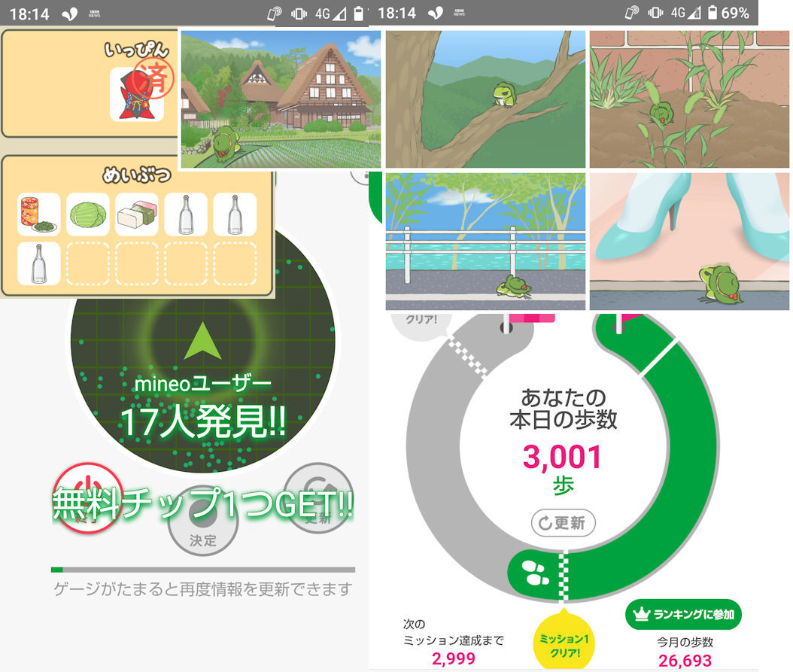Select the red tea canister specialty item
Screen dimensions: 793x672
click(38, 214)
